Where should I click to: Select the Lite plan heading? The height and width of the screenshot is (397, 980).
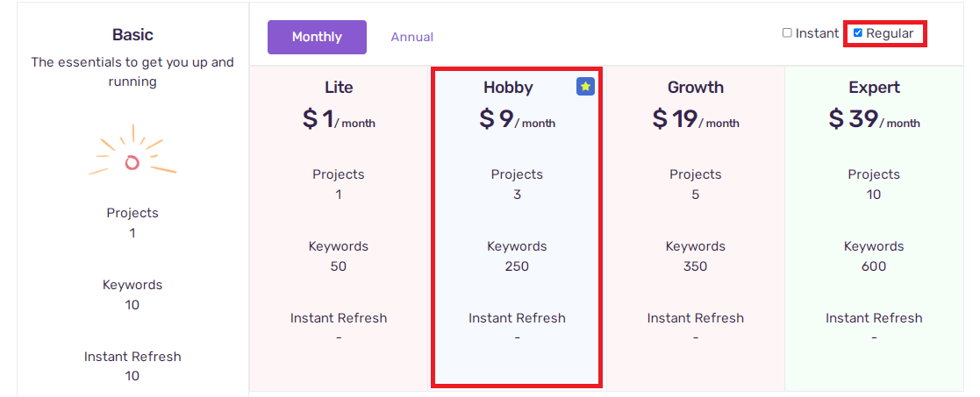point(339,88)
